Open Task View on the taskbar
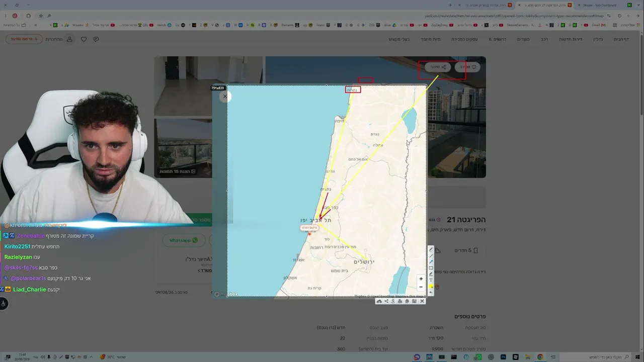644x362 pixels. point(552,357)
